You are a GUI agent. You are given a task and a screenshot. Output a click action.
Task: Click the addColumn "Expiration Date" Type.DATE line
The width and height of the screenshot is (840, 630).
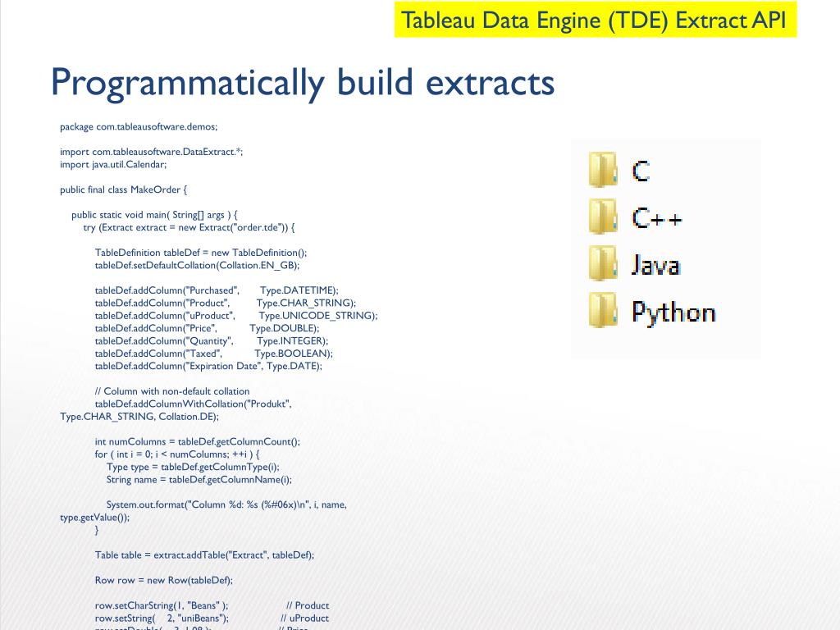[208, 366]
